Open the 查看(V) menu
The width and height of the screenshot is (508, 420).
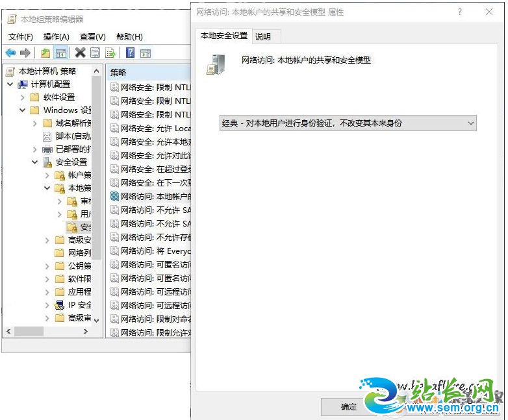(93, 37)
